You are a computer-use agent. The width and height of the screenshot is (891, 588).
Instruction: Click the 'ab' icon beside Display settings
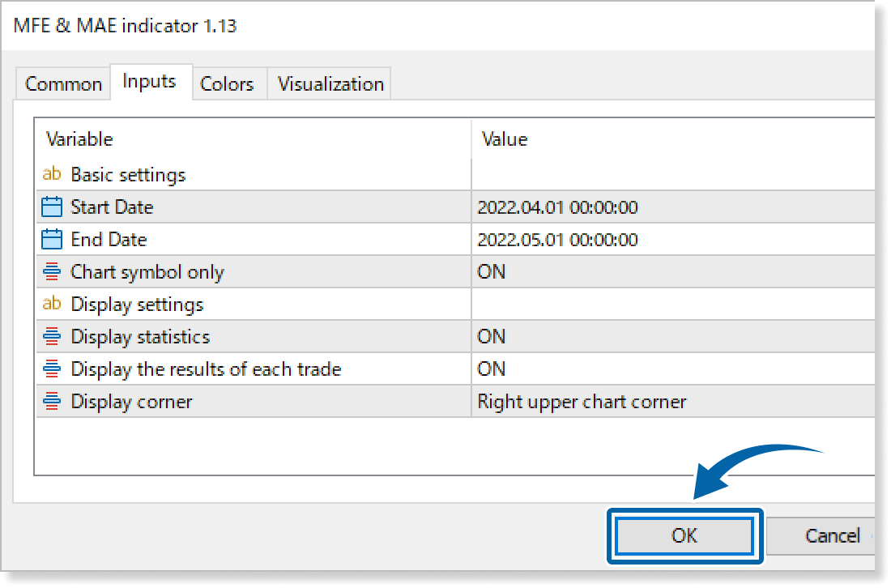tap(52, 305)
